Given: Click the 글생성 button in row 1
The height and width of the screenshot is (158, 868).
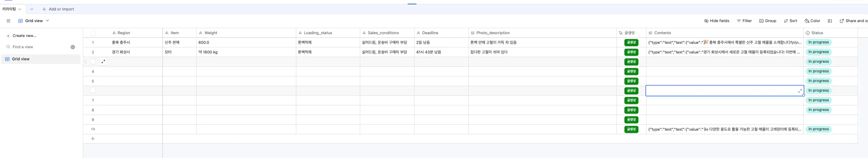Looking at the screenshot, I should tap(631, 42).
